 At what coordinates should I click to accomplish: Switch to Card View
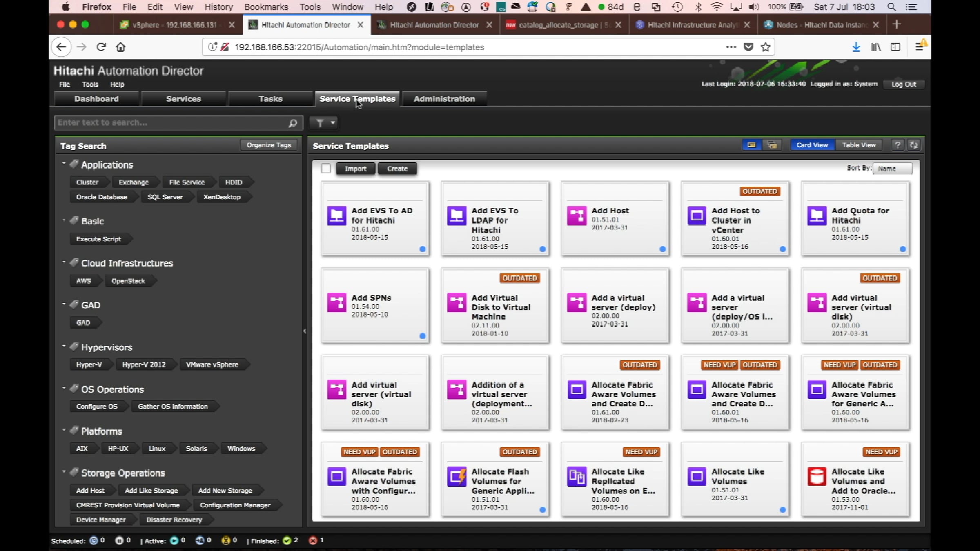[x=812, y=145]
